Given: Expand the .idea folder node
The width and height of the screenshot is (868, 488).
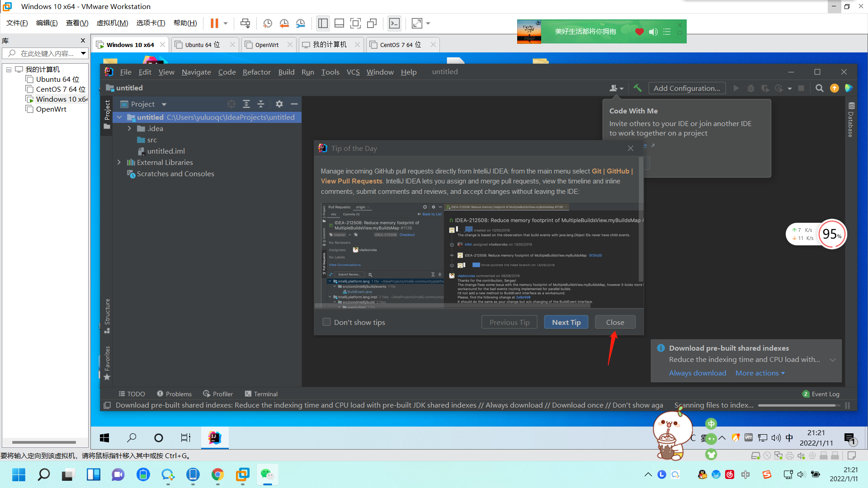Looking at the screenshot, I should (x=129, y=129).
